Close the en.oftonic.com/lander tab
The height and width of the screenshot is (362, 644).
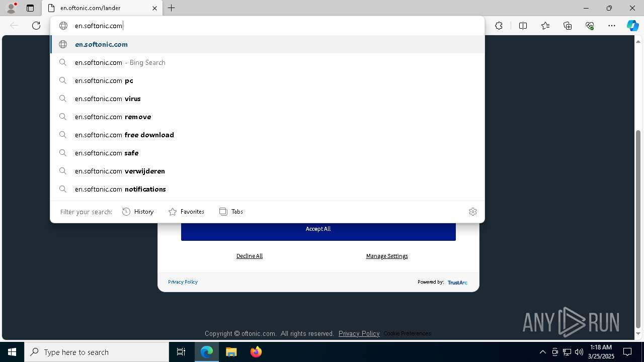pyautogui.click(x=154, y=8)
